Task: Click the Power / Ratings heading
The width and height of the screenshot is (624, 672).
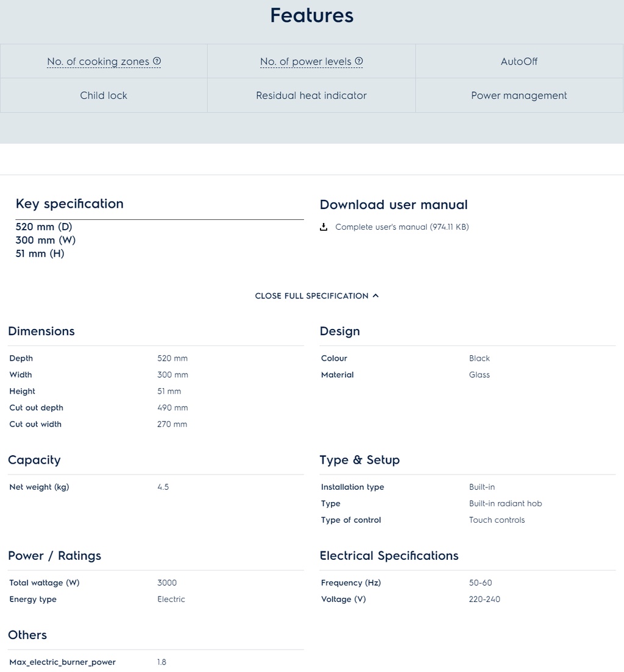Action: [54, 556]
